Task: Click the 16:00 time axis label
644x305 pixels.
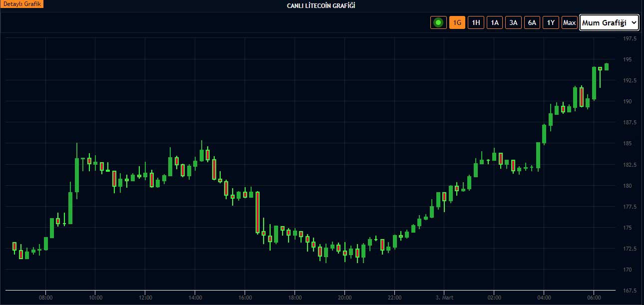Action: (x=245, y=297)
